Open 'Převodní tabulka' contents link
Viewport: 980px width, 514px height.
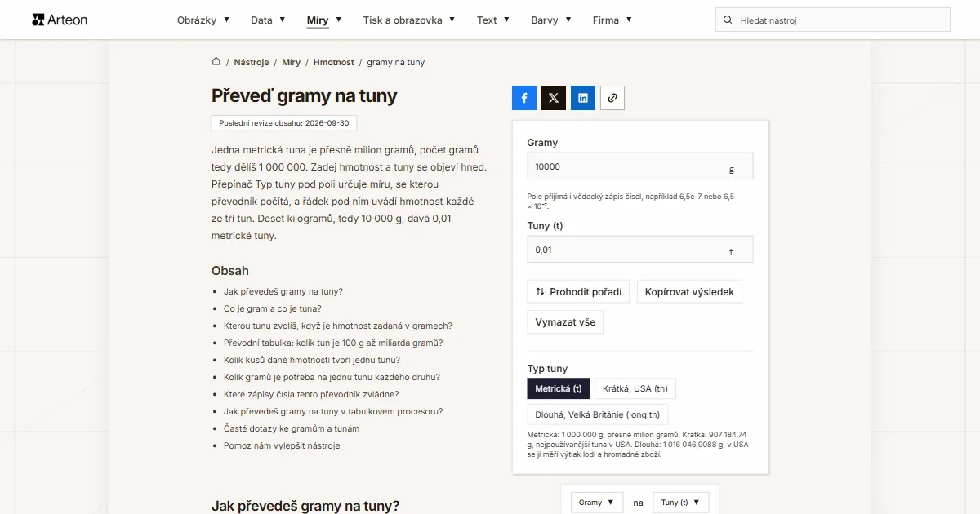333,343
